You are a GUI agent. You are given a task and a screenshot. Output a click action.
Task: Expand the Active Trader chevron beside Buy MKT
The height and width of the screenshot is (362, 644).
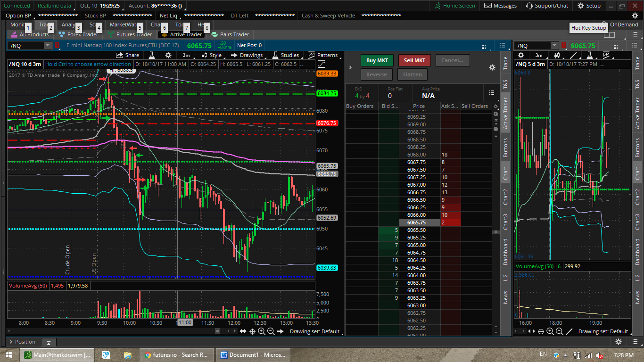(x=350, y=67)
